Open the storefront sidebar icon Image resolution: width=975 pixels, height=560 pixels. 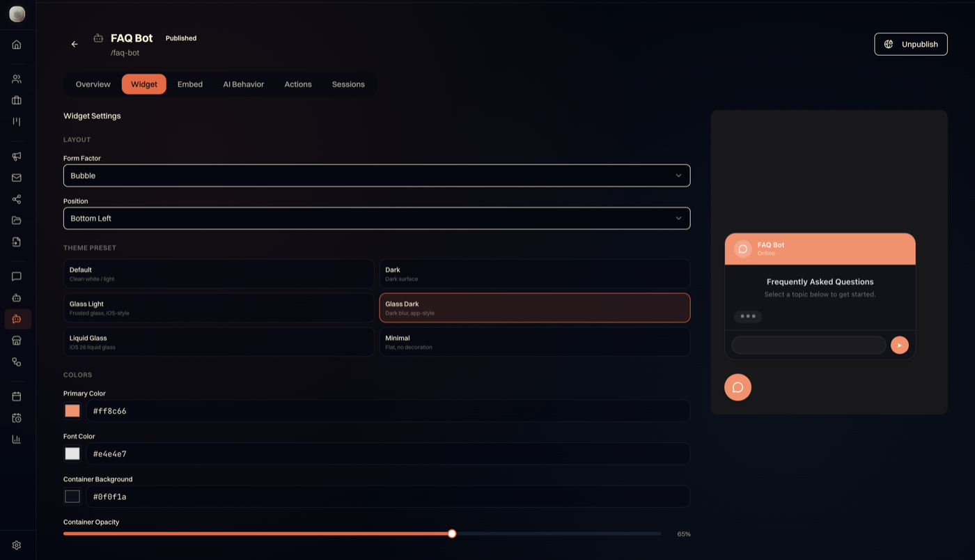17,341
